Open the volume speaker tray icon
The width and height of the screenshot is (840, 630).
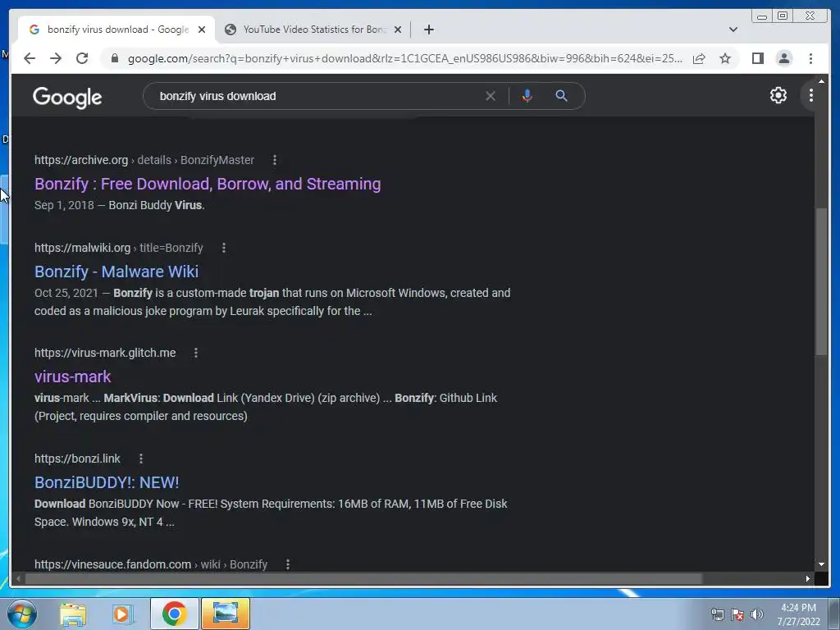[x=756, y=614]
